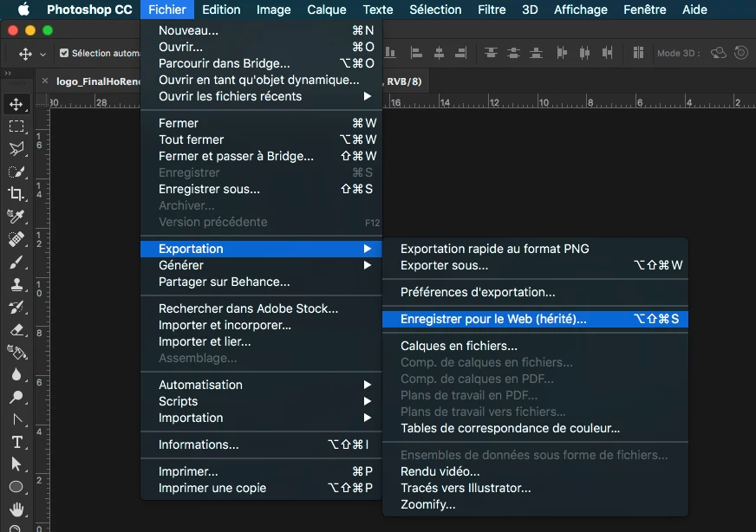Screen dimensions: 756x532
Task: Expand the toolbox with double-chevron
Action: (x=7, y=74)
